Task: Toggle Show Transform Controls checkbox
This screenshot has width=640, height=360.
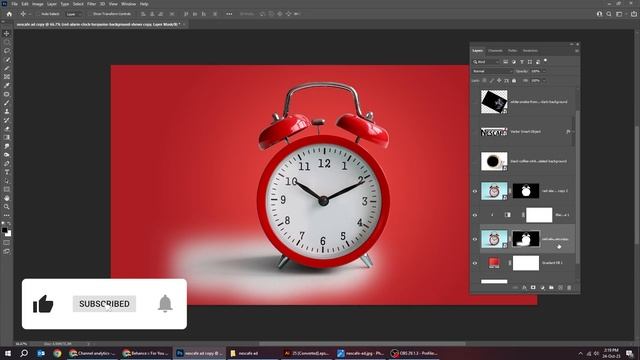Action: pos(90,14)
